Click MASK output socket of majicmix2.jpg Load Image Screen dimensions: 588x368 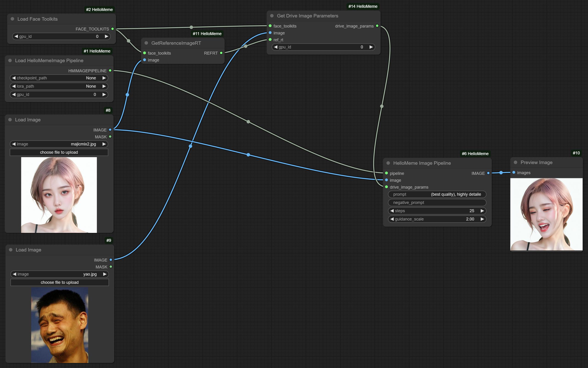[110, 137]
